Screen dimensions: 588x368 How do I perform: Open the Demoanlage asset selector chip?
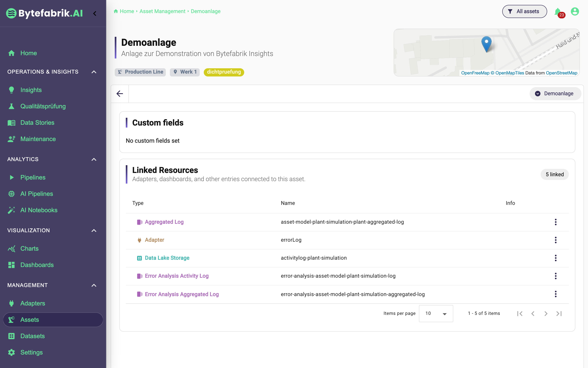[555, 94]
